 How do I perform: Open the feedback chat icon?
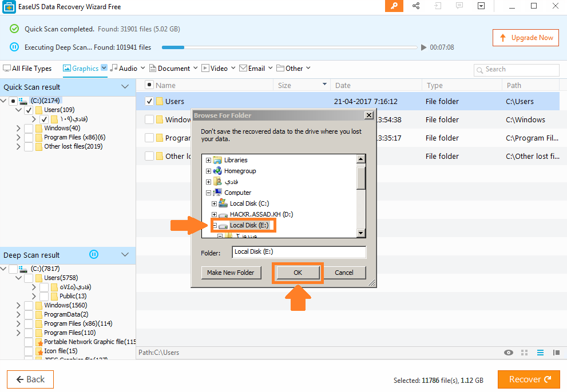(x=459, y=6)
